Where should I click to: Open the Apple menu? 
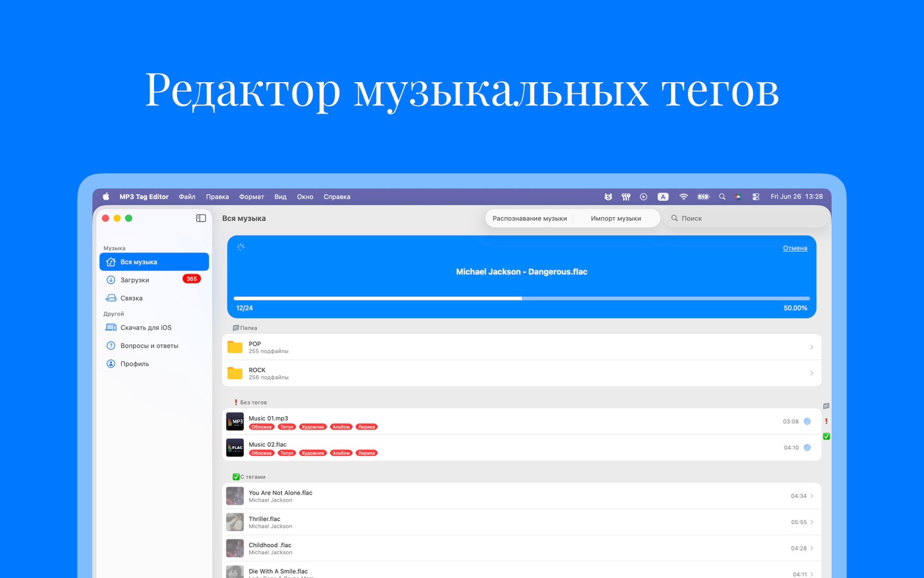[106, 197]
